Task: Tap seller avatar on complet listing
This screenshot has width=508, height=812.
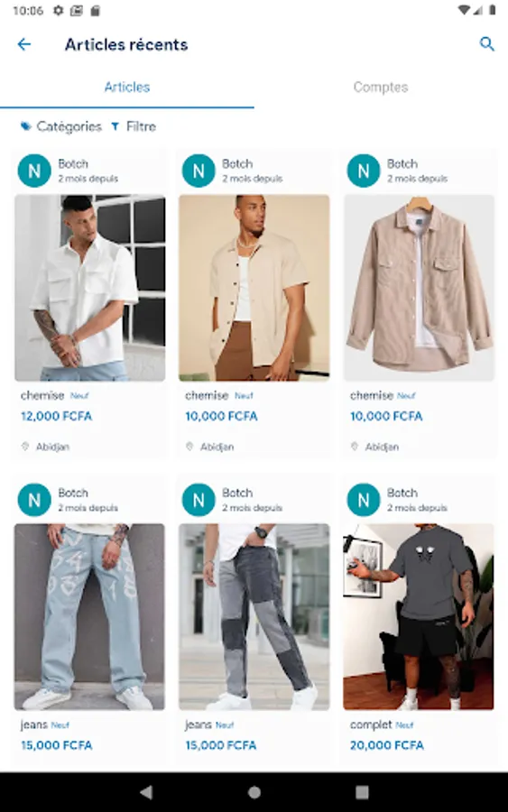Action: [363, 500]
